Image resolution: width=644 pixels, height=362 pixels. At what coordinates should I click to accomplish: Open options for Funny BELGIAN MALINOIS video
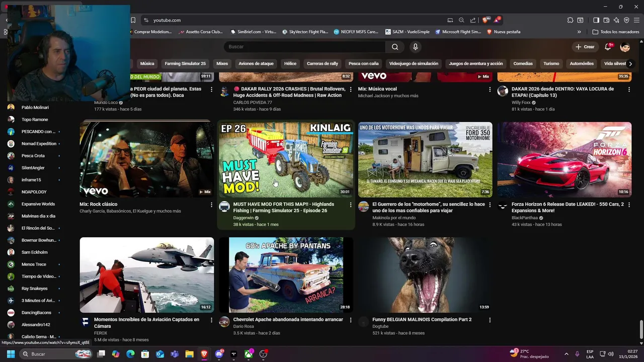pos(490,320)
